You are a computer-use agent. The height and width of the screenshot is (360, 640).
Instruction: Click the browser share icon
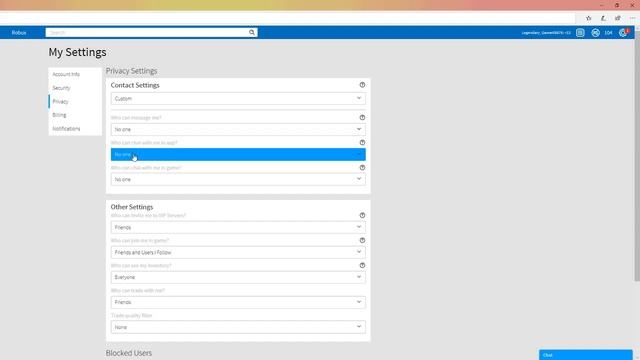[618, 18]
